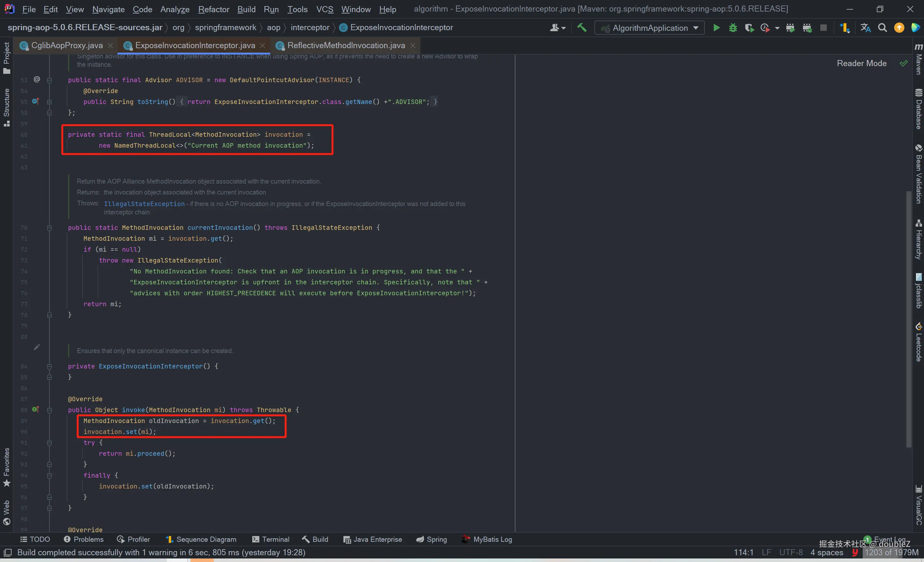Collapse the currentInvocation method fold
The height and width of the screenshot is (562, 924).
click(x=49, y=228)
